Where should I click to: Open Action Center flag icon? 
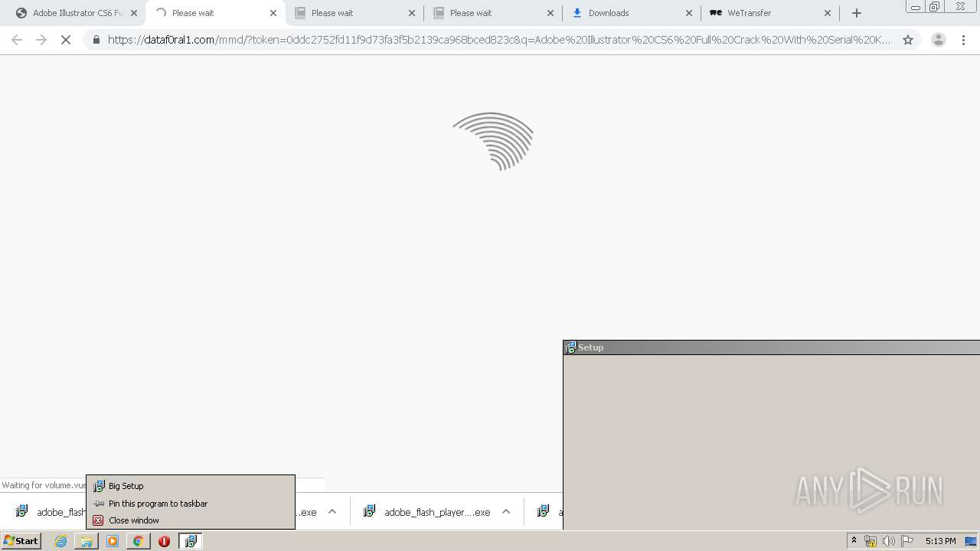coord(907,541)
